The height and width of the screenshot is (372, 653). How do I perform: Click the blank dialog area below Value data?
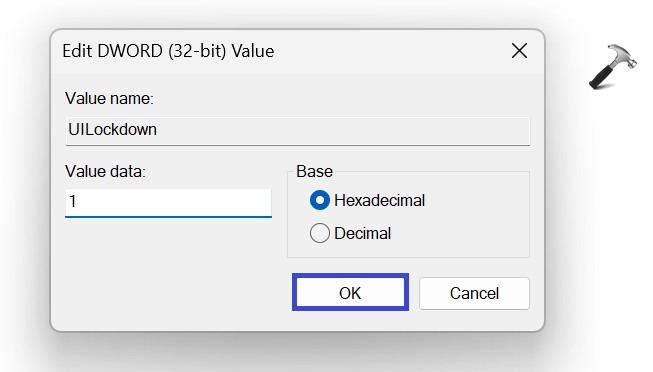tap(167, 271)
